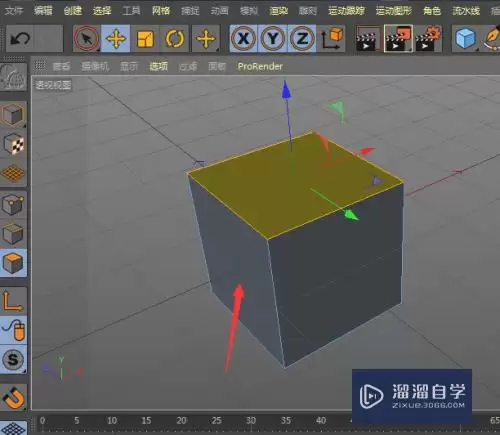Click the Undo arrow icon

[x=20, y=38]
